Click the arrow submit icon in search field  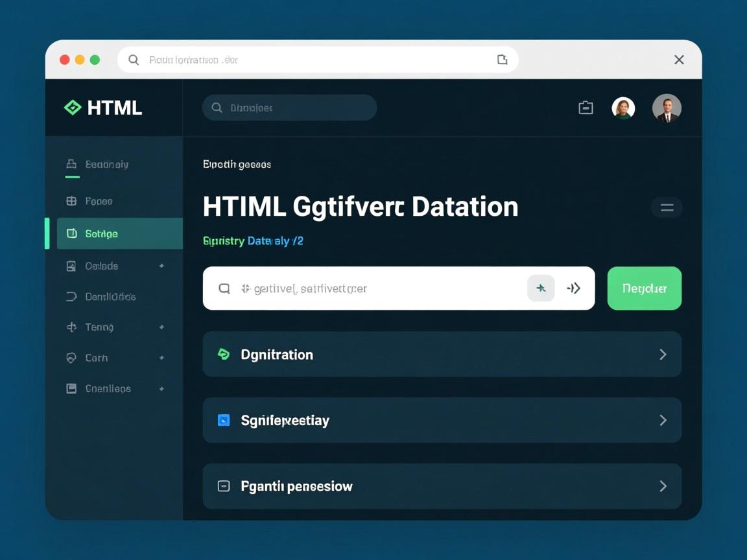573,288
